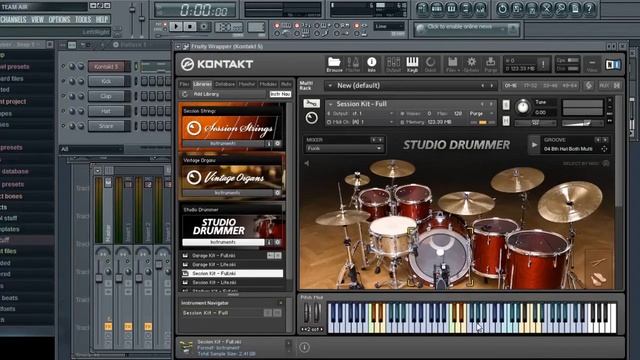
Task: Adjust the FL main volume slider
Action: pos(132,11)
